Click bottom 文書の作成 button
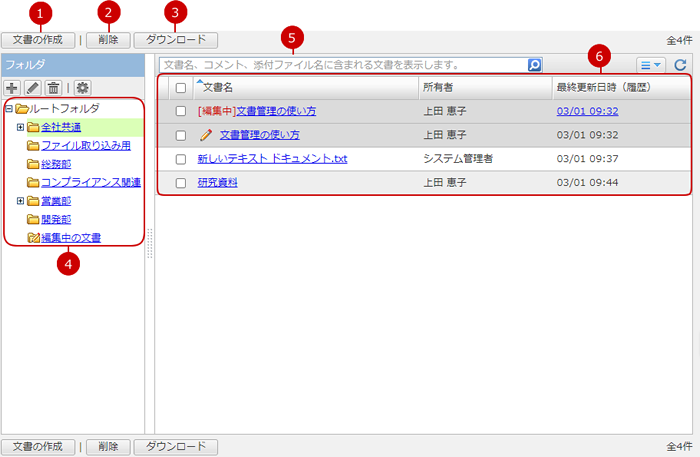 38,447
